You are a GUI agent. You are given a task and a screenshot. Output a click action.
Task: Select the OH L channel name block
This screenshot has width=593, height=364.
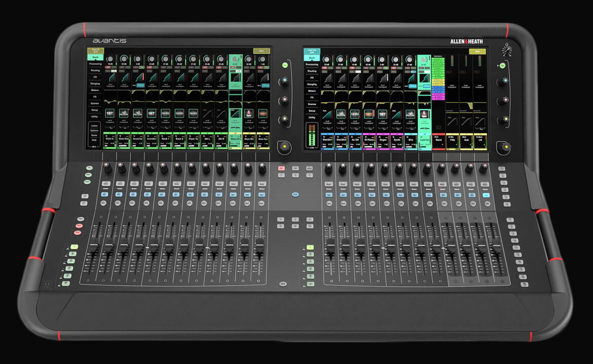(x=207, y=140)
